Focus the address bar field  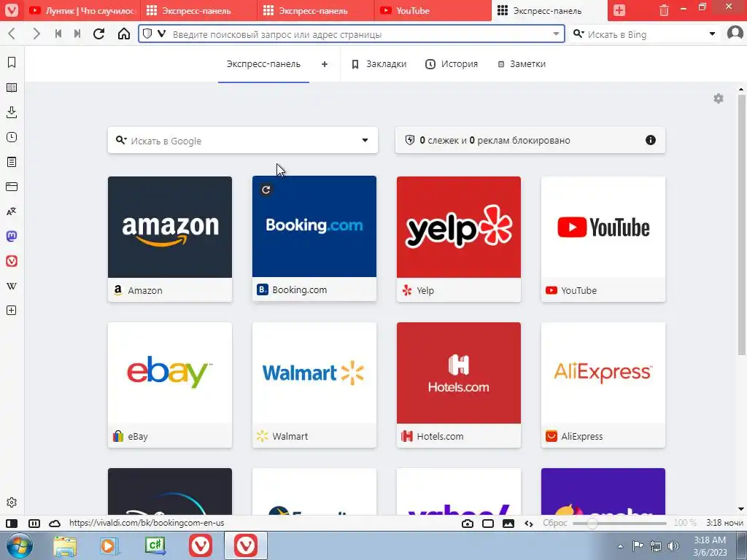coord(352,34)
